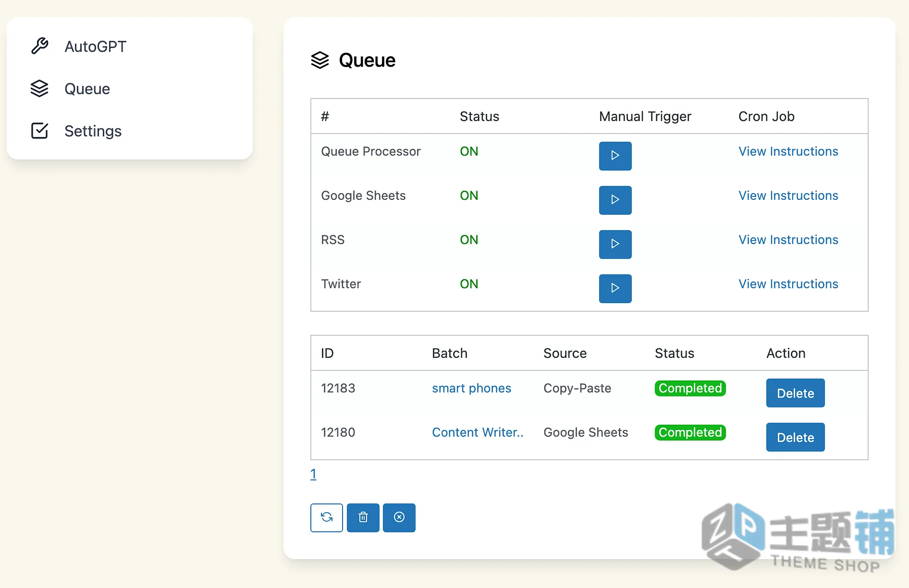Open the Queue sidebar menu item
This screenshot has height=588, width=909.
87,89
